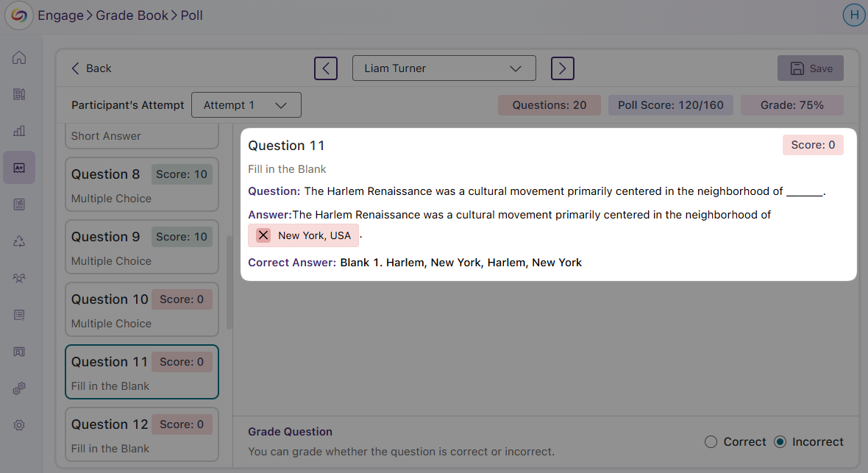868x473 pixels.
Task: Expand the Attempt 1 dropdown
Action: [246, 105]
